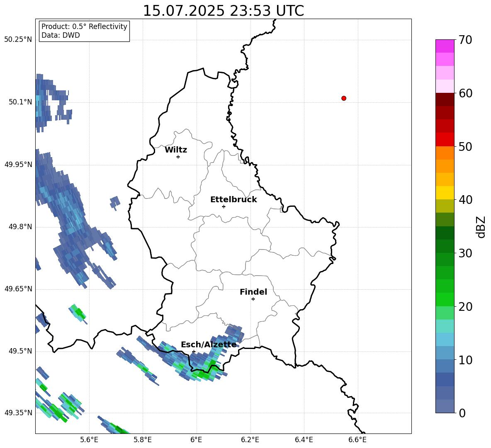Click the bright red swatch just above 50
Screen dimensions: 491x448
point(445,140)
